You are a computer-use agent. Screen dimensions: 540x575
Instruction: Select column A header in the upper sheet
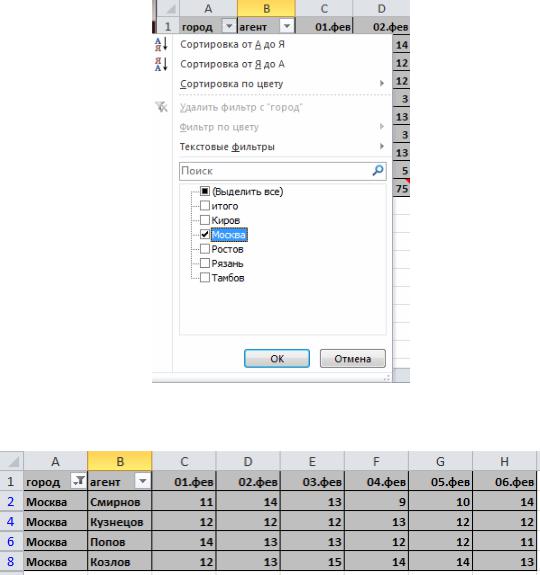[x=208, y=8]
